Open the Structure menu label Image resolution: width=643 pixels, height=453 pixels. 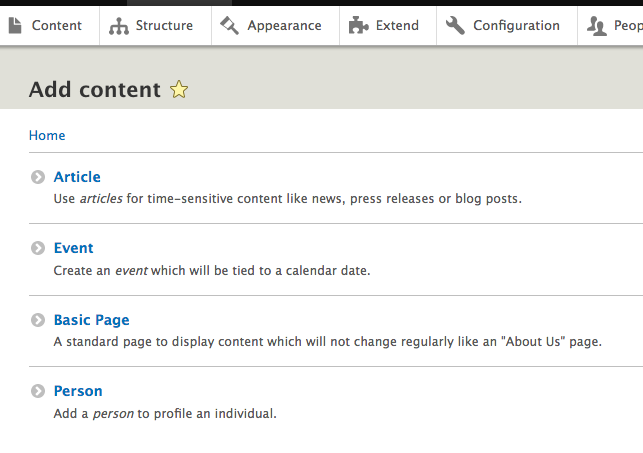tap(164, 25)
